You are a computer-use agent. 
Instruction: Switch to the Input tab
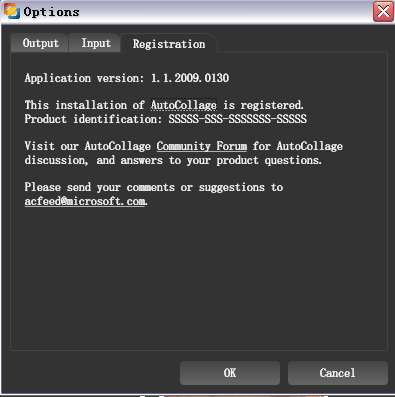point(95,43)
